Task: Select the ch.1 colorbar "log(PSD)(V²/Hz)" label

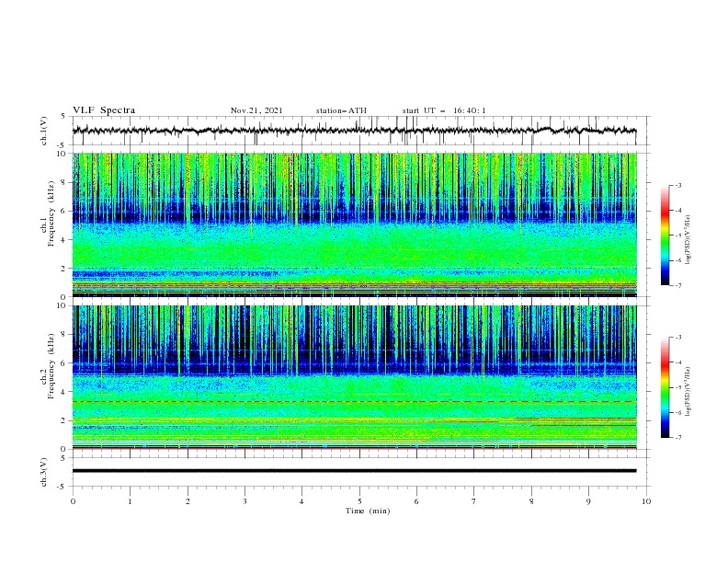Action: tap(688, 241)
